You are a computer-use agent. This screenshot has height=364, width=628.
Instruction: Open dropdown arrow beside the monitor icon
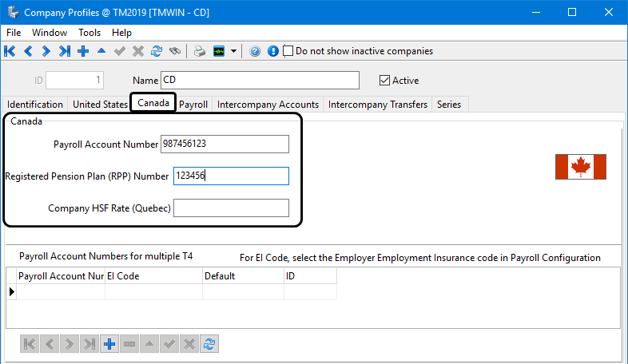233,51
